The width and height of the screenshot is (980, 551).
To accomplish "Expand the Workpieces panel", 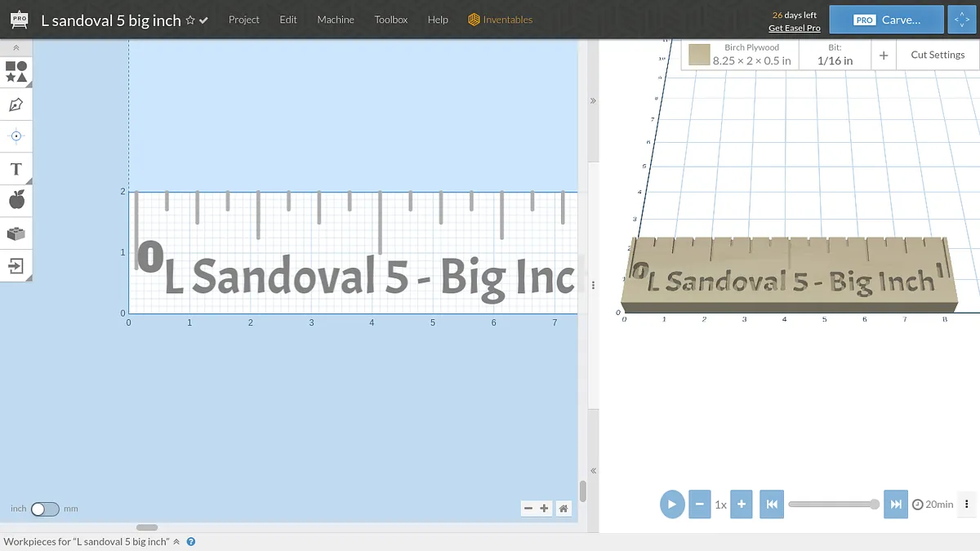I will [x=176, y=541].
